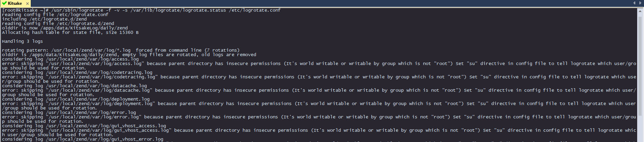Close the Kitsake tab using its x

[x=27, y=4]
